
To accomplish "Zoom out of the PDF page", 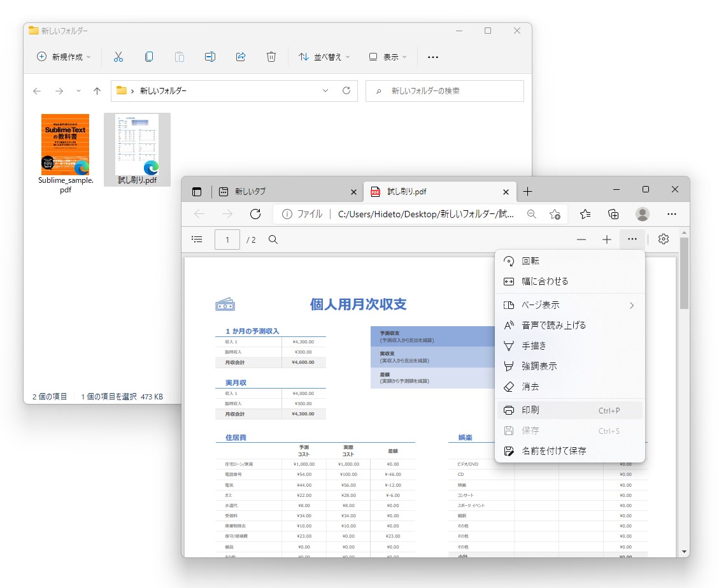I will pyautogui.click(x=581, y=239).
